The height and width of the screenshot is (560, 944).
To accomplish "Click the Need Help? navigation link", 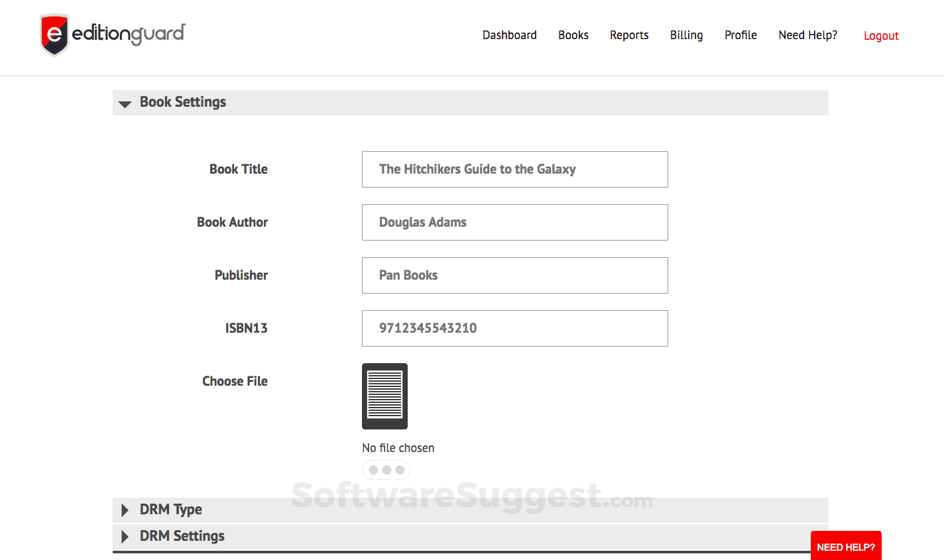I will point(807,35).
